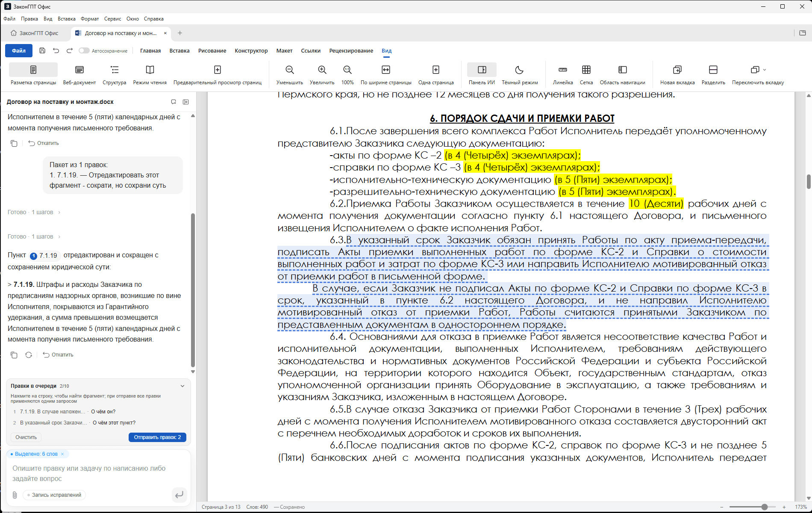Toggle the Автосохранение switch

pos(84,50)
